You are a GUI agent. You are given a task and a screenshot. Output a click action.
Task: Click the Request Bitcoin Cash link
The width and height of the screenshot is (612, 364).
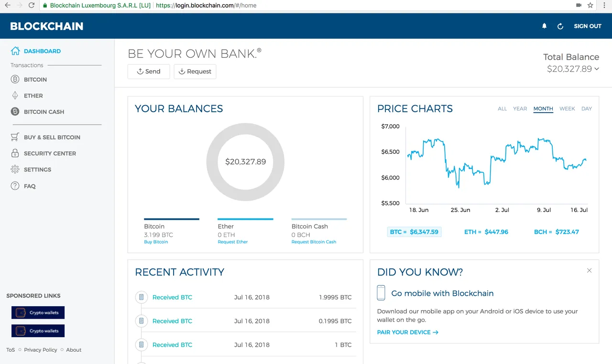(x=314, y=242)
